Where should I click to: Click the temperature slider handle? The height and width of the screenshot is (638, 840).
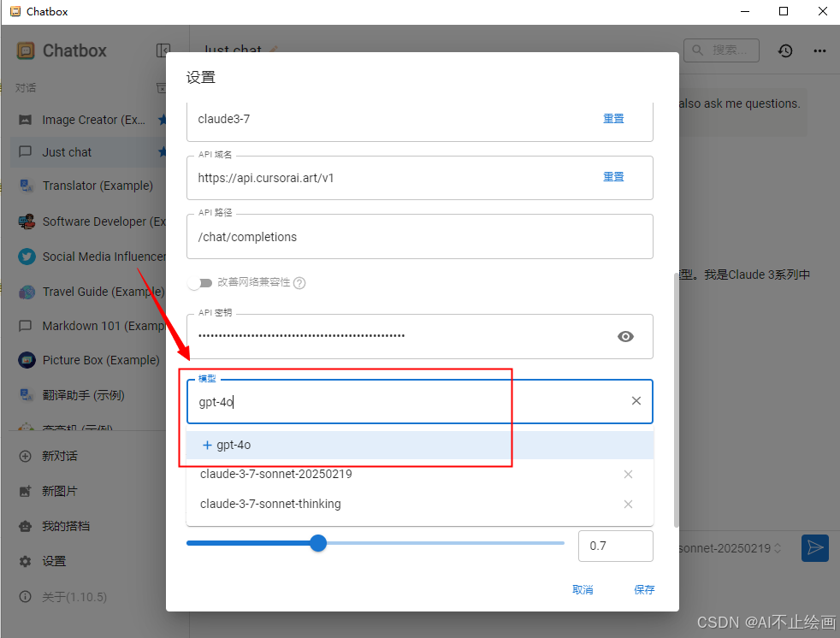(318, 543)
